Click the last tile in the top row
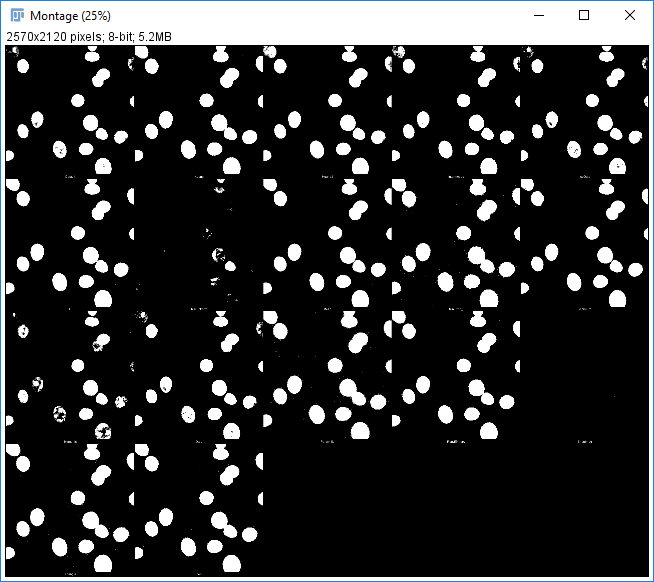The image size is (654, 582). [584, 111]
